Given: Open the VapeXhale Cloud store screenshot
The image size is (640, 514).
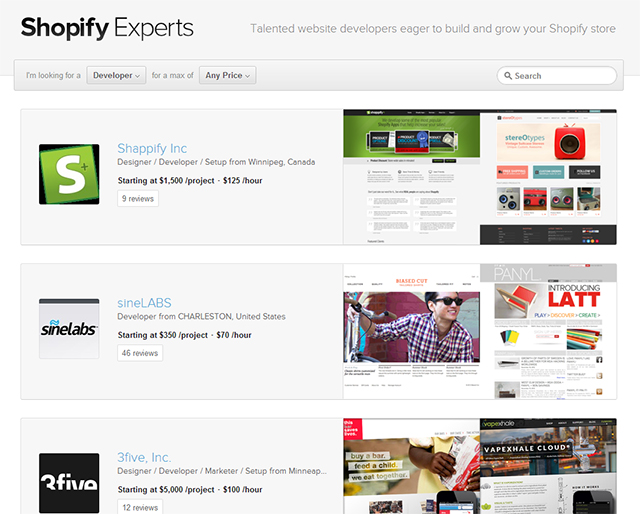Looking at the screenshot, I should pos(548,466).
